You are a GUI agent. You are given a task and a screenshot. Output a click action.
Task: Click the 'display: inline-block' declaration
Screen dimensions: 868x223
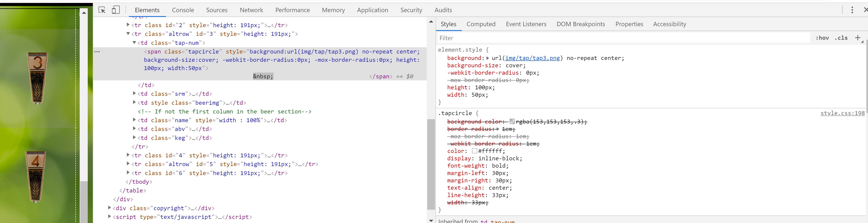[x=485, y=158]
